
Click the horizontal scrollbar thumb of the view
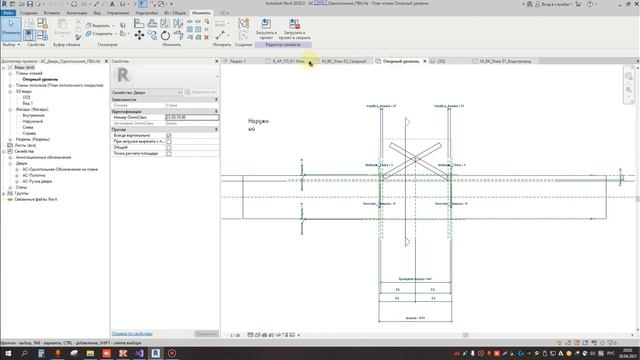pos(466,335)
